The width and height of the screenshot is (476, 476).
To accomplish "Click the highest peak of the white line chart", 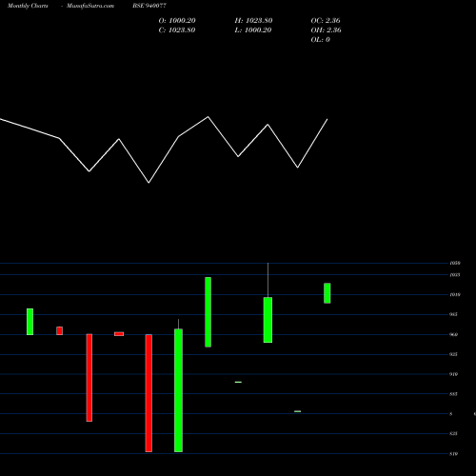I will click(x=208, y=117).
